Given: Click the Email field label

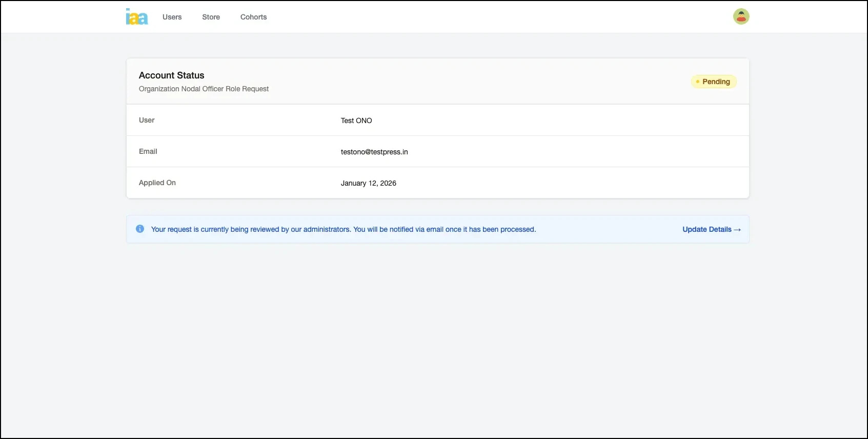Looking at the screenshot, I should pyautogui.click(x=148, y=151).
